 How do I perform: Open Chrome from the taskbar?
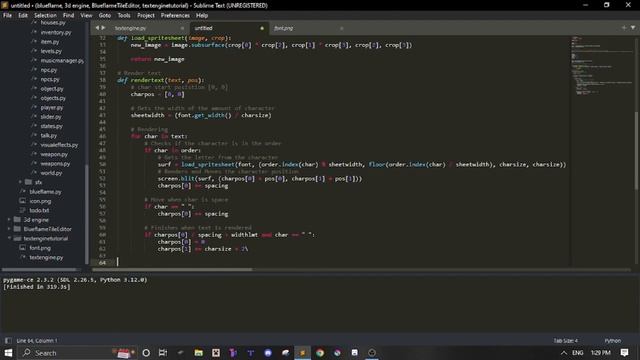(x=320, y=353)
